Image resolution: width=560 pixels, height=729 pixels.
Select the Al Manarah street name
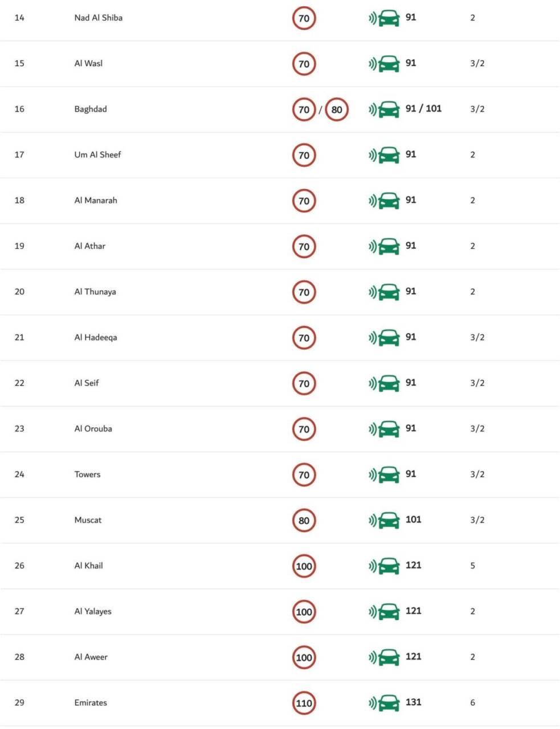coord(96,200)
